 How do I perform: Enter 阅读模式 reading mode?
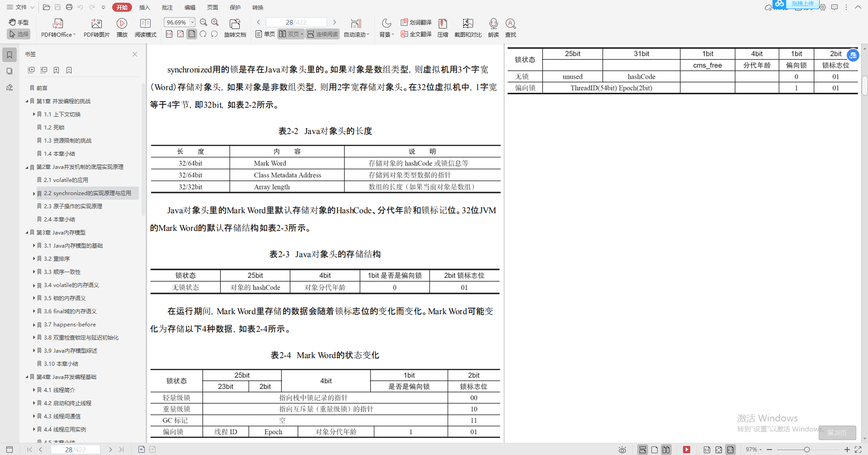pos(145,27)
